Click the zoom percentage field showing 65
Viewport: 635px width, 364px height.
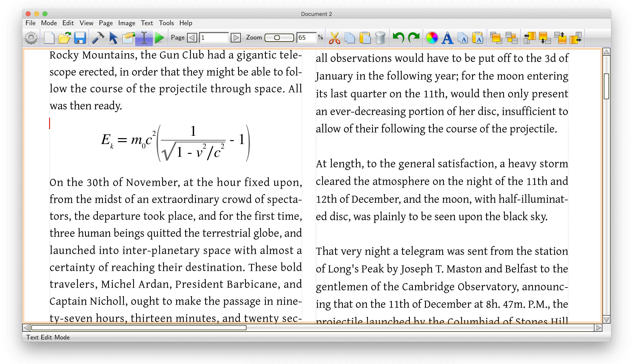(307, 38)
